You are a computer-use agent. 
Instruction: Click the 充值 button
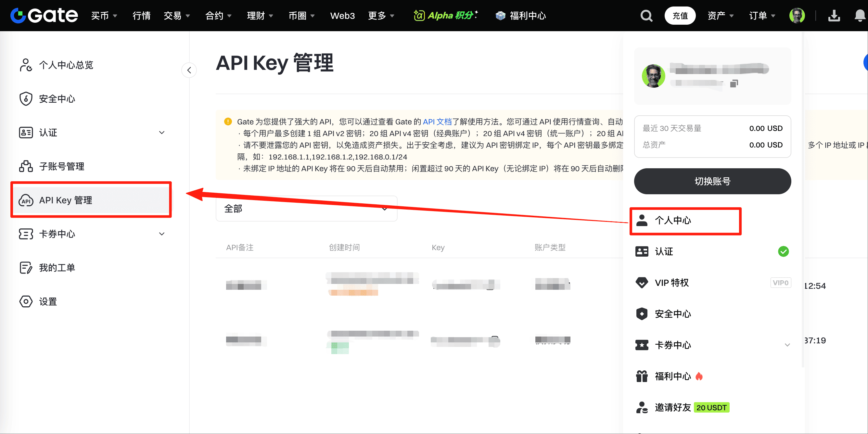click(680, 16)
